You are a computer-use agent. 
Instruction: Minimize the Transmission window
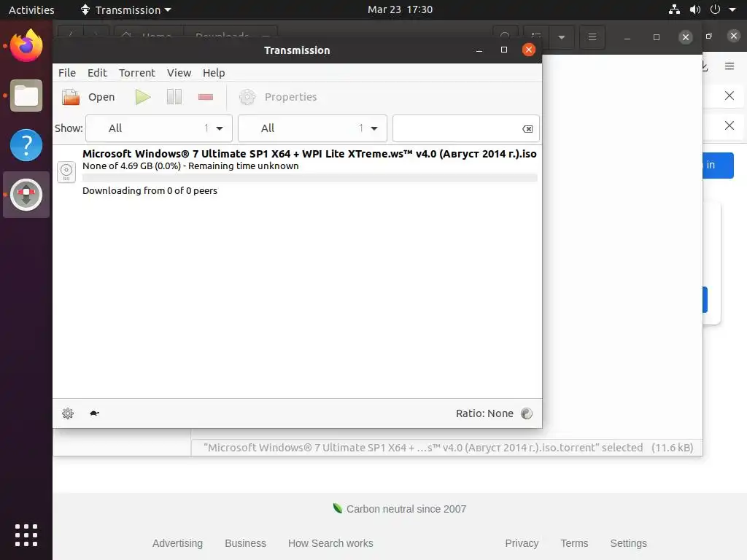479,50
